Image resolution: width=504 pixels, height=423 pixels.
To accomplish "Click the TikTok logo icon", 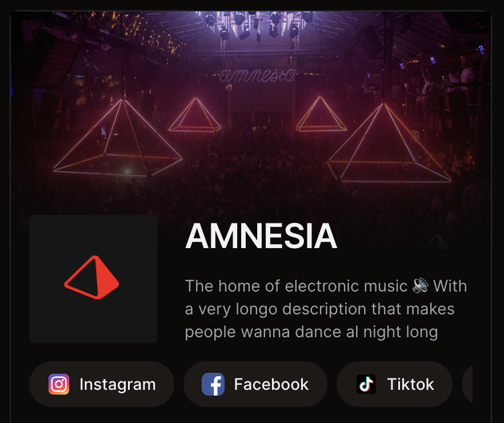I will (x=366, y=384).
